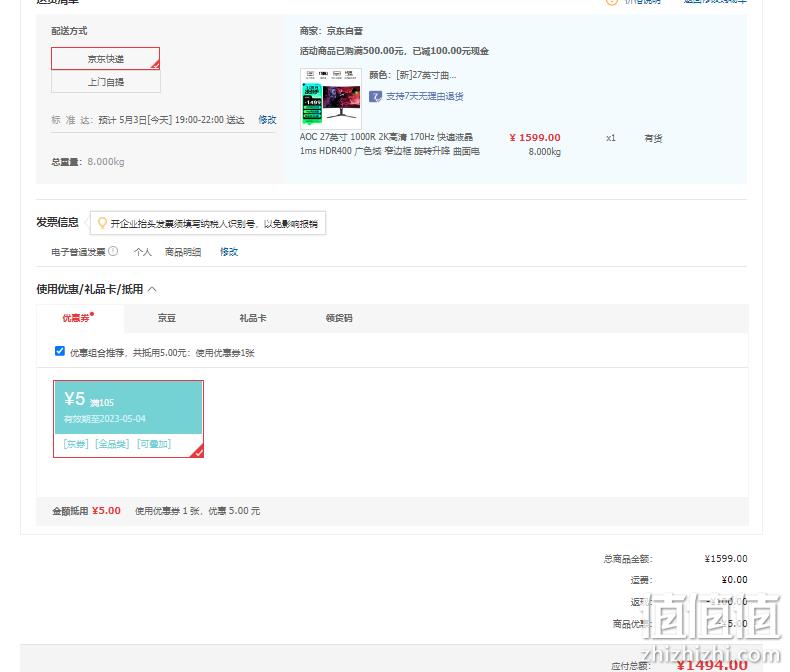
Task: Click 总重量 8.000kg text
Action: (88, 162)
